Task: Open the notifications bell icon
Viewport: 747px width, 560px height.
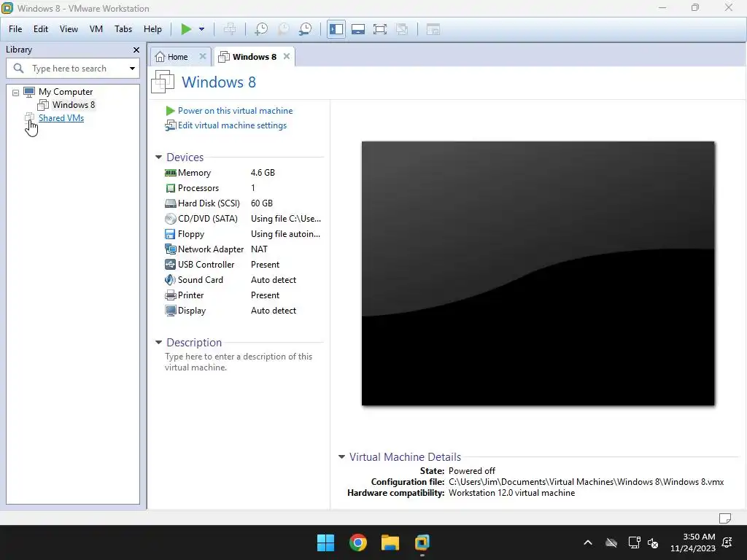Action: click(x=727, y=542)
